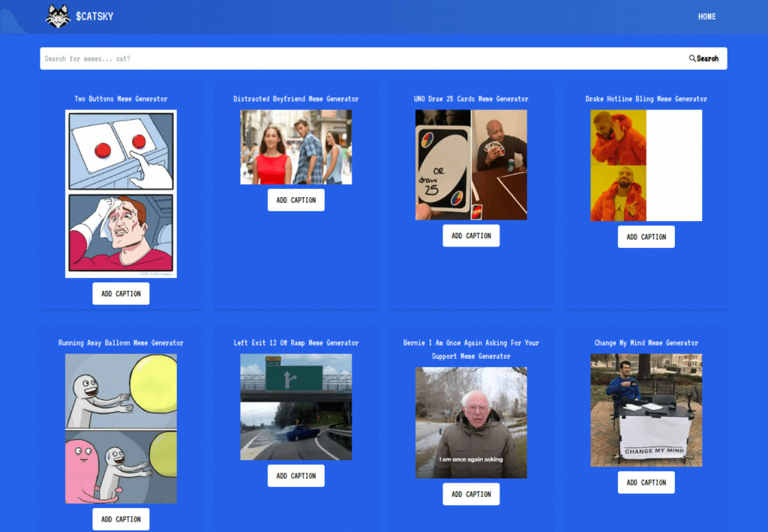This screenshot has height=532, width=768.
Task: Select the Bernie Sanders meme image
Action: tap(471, 423)
